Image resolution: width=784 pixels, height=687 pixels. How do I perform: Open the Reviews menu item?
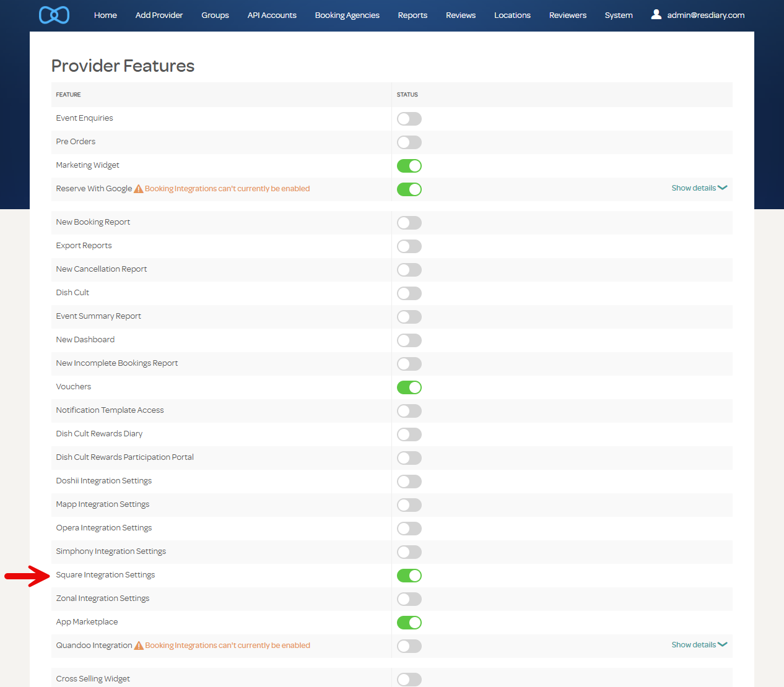click(x=461, y=15)
